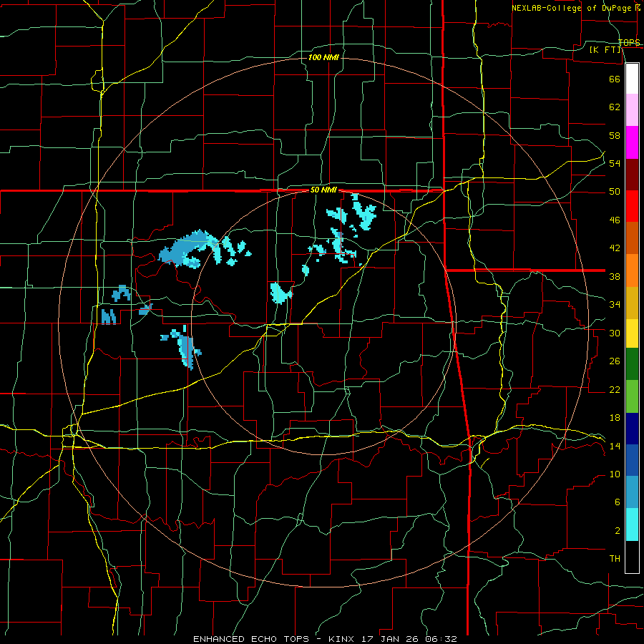
Task: Click the 30 value on the legend
Action: point(615,333)
